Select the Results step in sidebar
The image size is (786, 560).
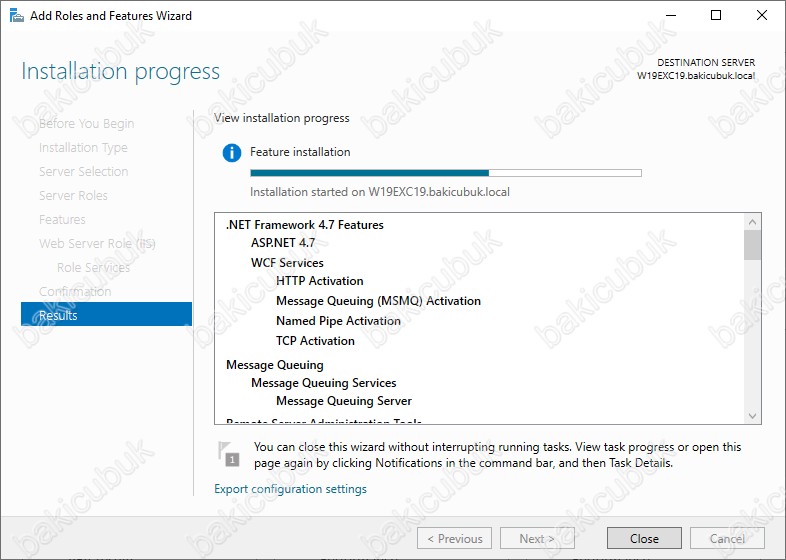[106, 315]
